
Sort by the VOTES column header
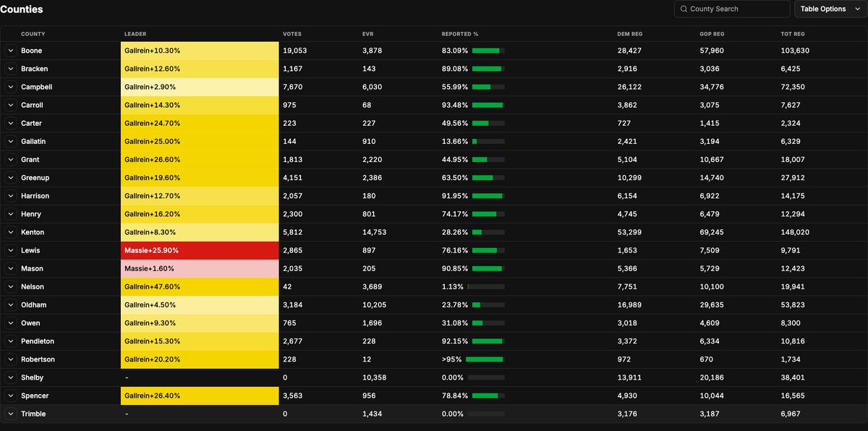(x=292, y=34)
